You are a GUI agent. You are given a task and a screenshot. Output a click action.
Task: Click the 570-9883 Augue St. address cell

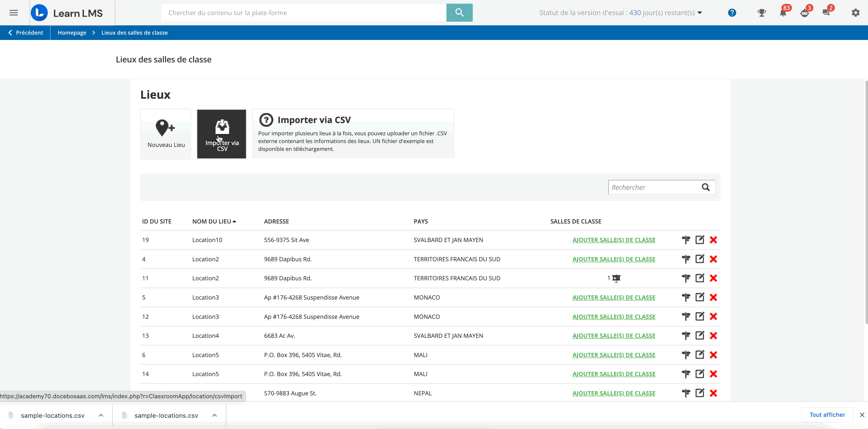290,393
